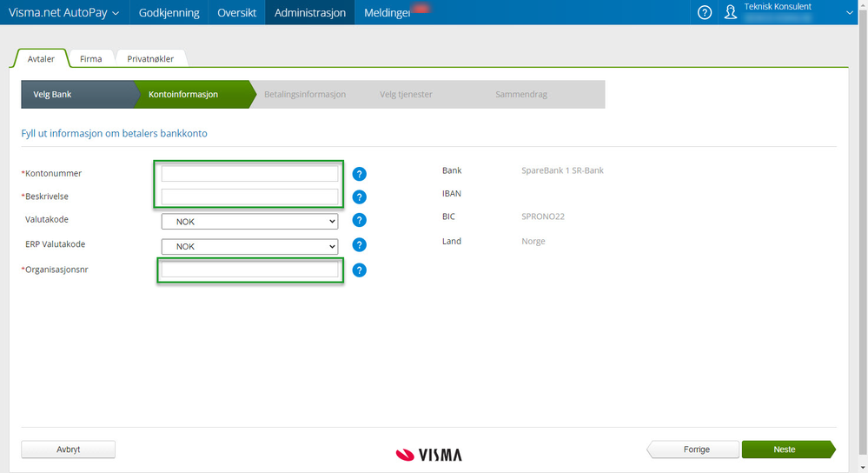Image resolution: width=868 pixels, height=473 pixels.
Task: Click the Norge country value
Action: [x=533, y=241]
